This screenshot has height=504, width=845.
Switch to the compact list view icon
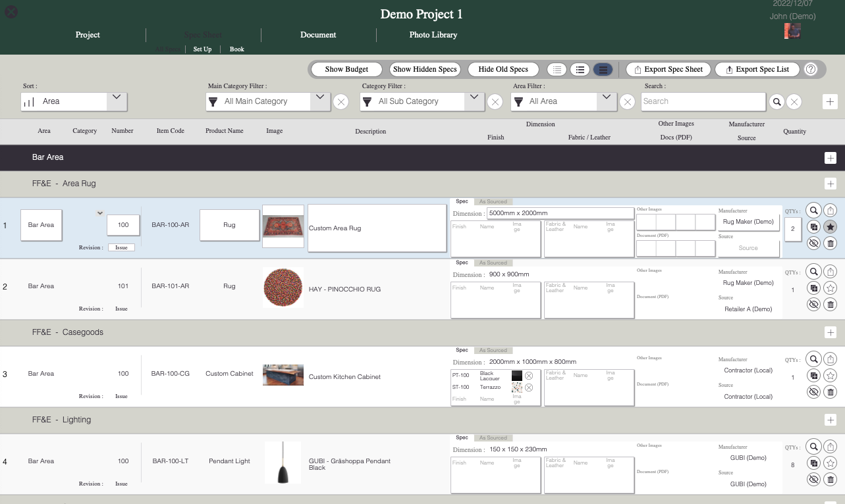coord(557,69)
